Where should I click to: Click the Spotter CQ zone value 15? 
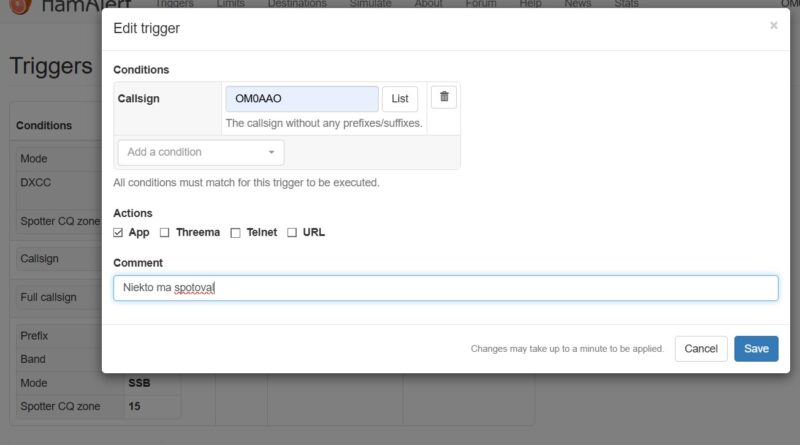(134, 406)
